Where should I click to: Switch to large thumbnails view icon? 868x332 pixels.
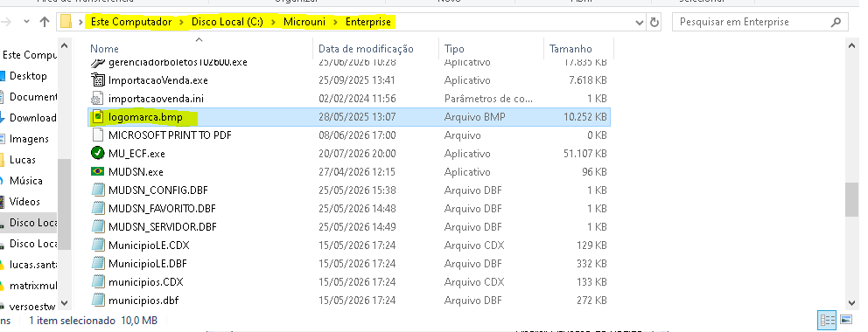click(x=845, y=320)
